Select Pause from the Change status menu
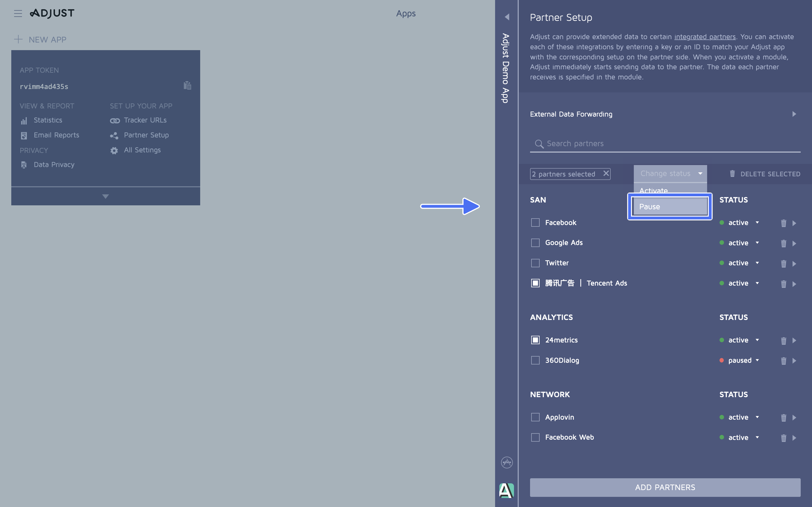The height and width of the screenshot is (507, 812). pyautogui.click(x=670, y=206)
